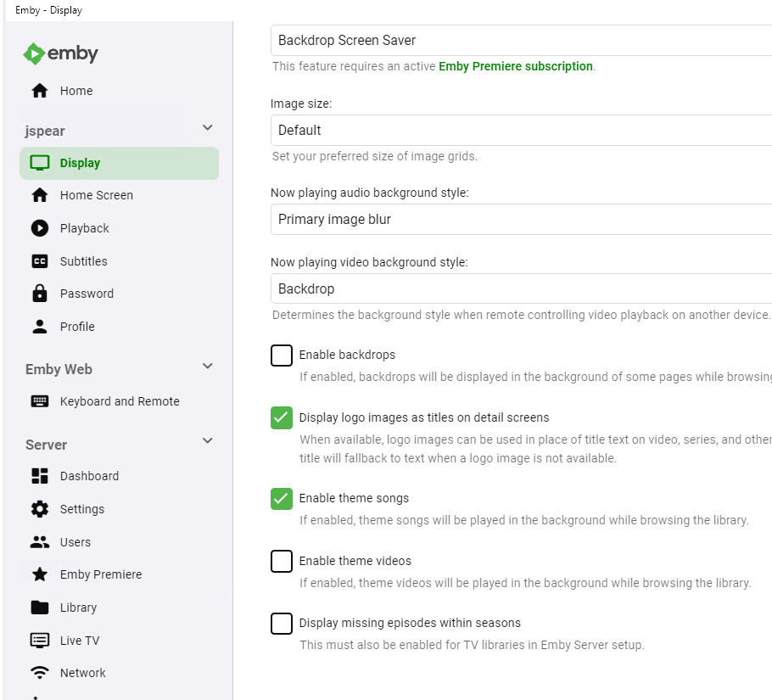Go to Home Screen settings
Screen dimensions: 772x700
[x=96, y=195]
